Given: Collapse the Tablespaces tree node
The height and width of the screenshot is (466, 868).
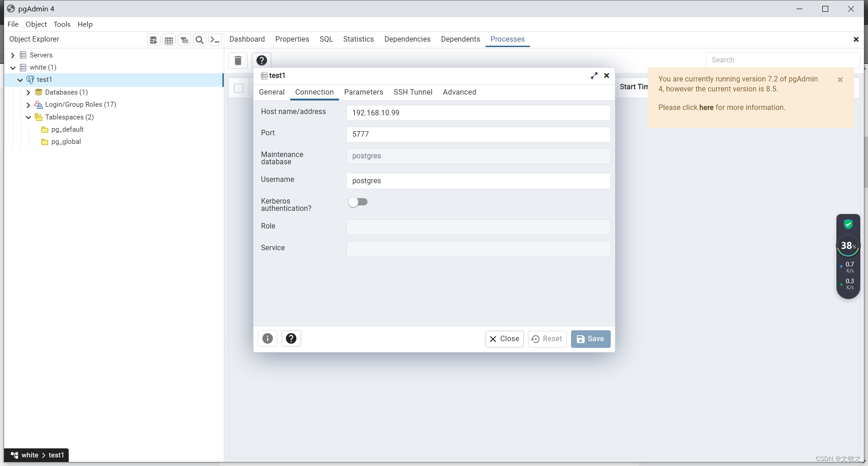Looking at the screenshot, I should point(28,117).
